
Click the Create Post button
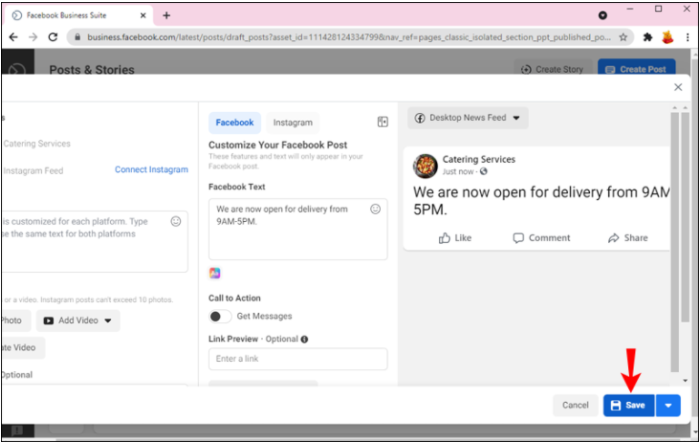pyautogui.click(x=636, y=69)
